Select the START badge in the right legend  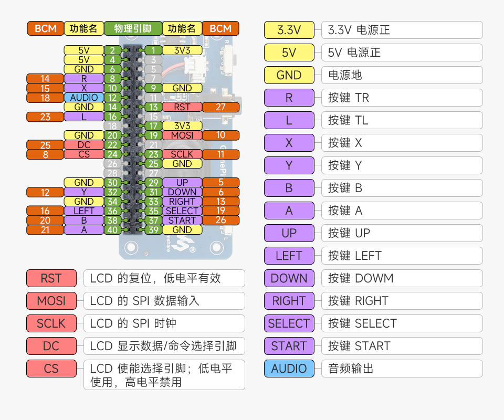289,346
